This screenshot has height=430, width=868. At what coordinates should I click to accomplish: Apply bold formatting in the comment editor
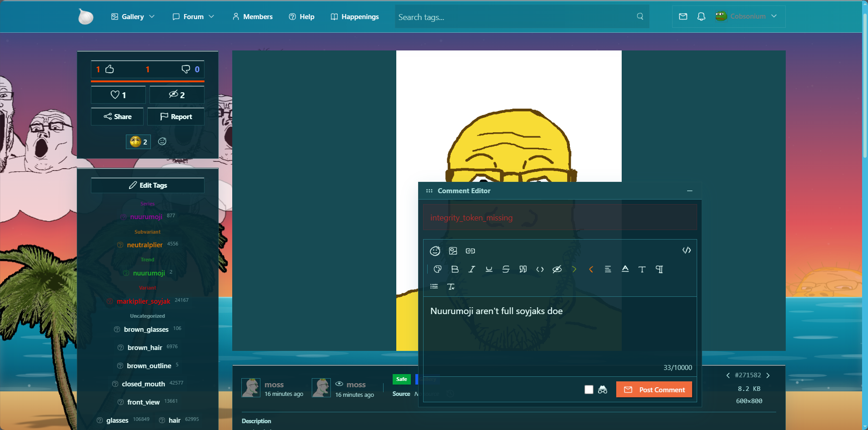pos(455,270)
